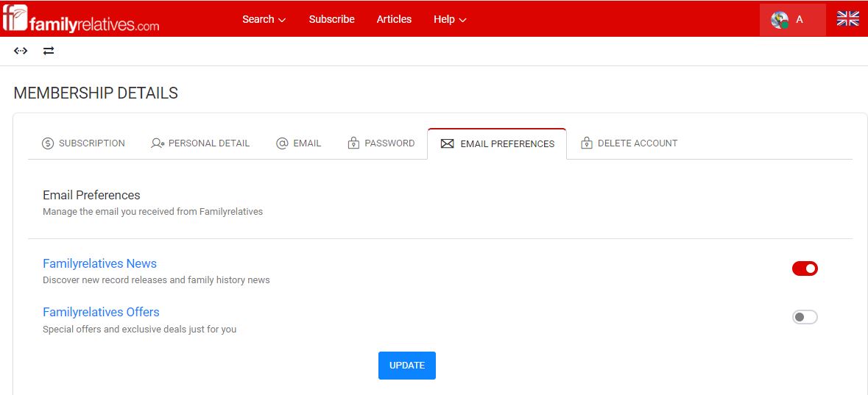This screenshot has height=395, width=868.
Task: Open the Articles page
Action: pyautogui.click(x=394, y=19)
